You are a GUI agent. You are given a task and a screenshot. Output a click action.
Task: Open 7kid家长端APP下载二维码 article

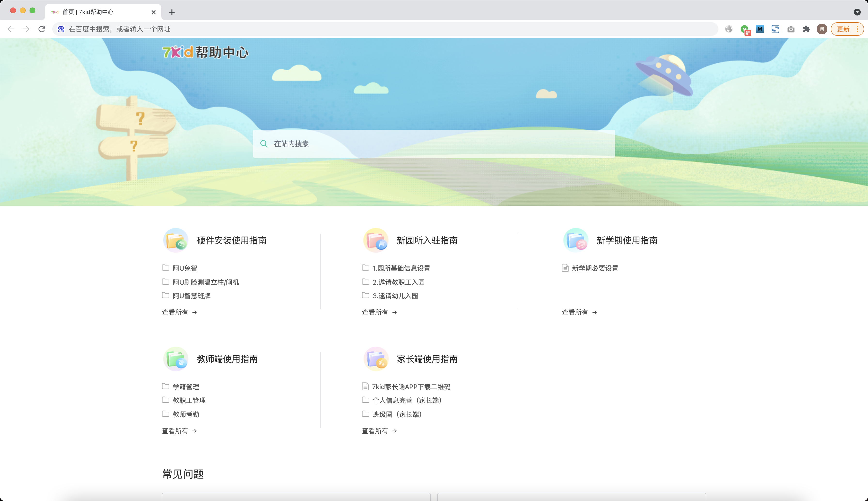click(411, 387)
